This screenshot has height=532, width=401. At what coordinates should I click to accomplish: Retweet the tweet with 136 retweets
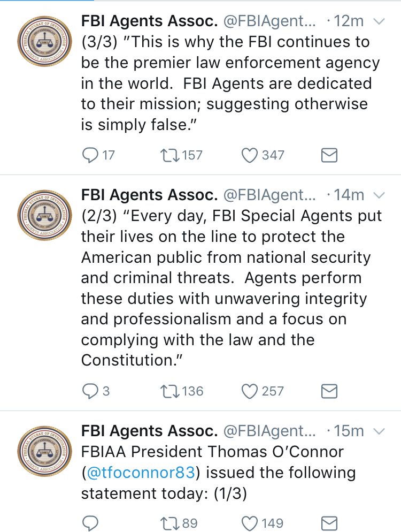coord(170,391)
